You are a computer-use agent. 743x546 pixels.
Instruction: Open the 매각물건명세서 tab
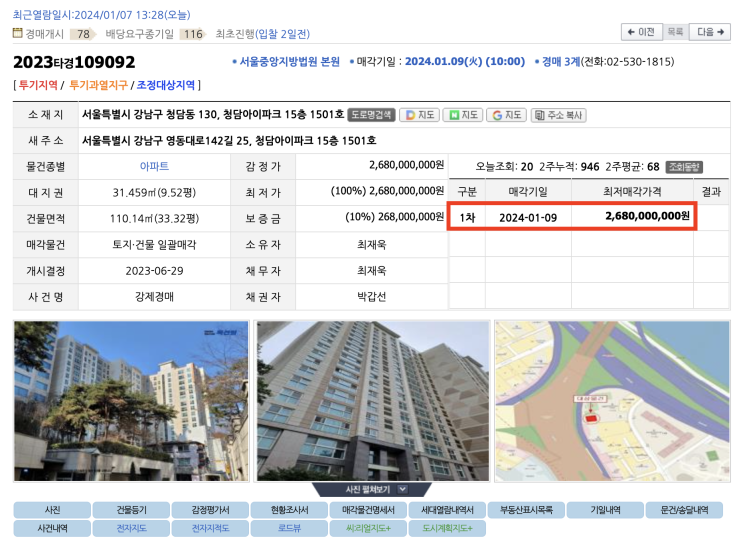(x=368, y=510)
